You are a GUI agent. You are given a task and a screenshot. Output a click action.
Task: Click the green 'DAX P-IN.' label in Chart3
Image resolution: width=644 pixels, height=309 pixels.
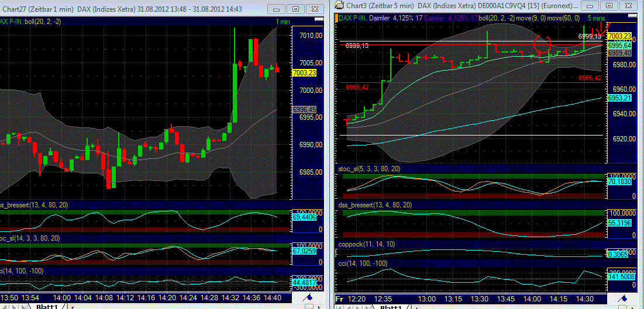[353, 18]
